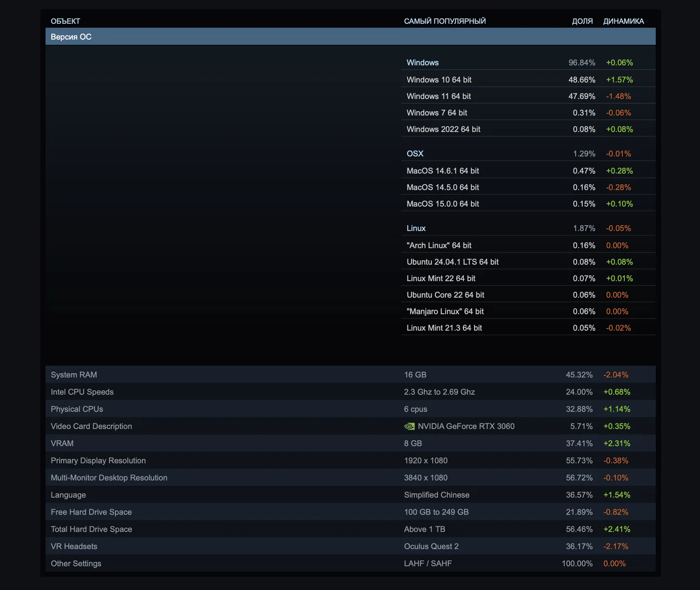The image size is (700, 590).
Task: Click the -0.05% change for Linux
Action: click(618, 228)
